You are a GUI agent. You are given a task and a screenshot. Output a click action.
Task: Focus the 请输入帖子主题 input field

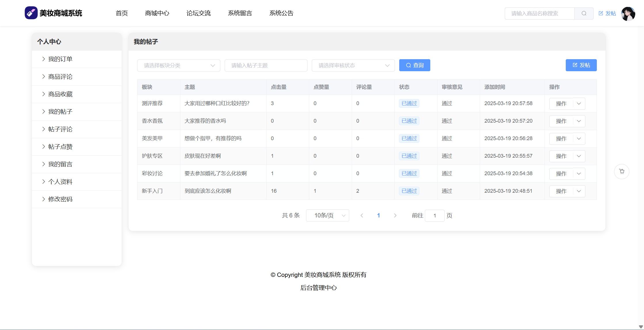266,65
